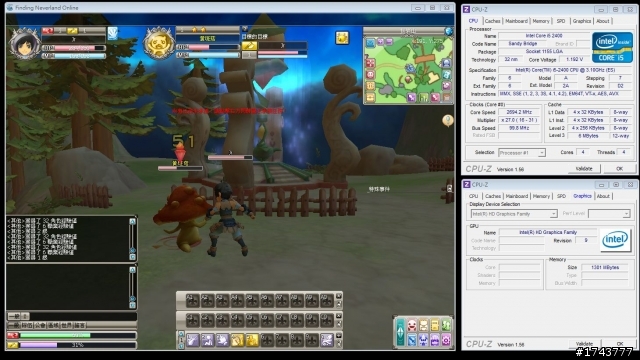Click purple sword icon at minimap bottom
This screenshot has width=640, height=360.
(x=411, y=98)
